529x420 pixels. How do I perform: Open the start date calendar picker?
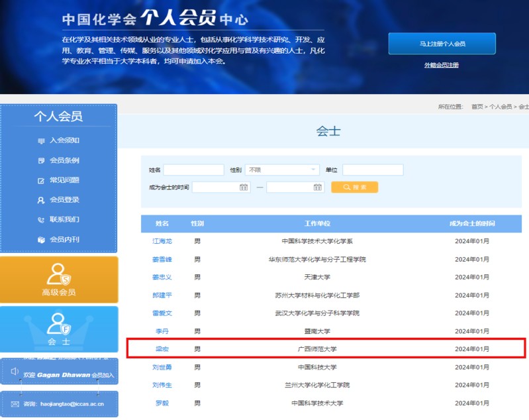pyautogui.click(x=244, y=187)
